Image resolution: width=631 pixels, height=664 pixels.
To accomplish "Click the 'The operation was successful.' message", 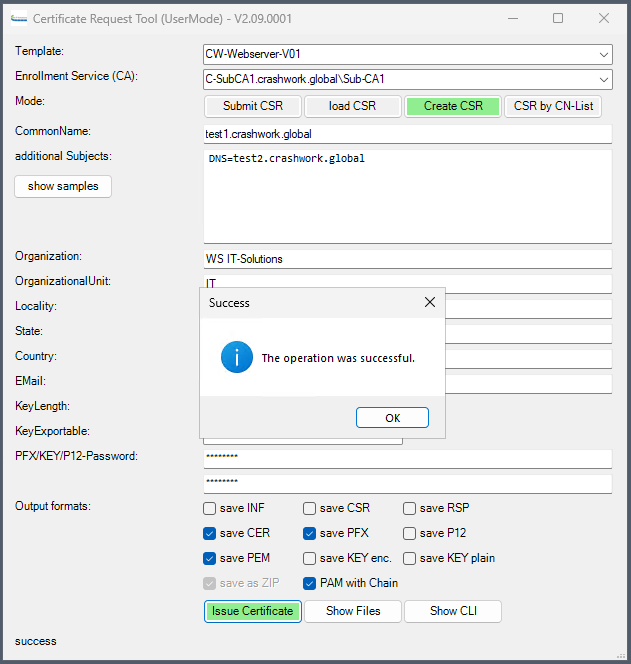I will pyautogui.click(x=338, y=358).
